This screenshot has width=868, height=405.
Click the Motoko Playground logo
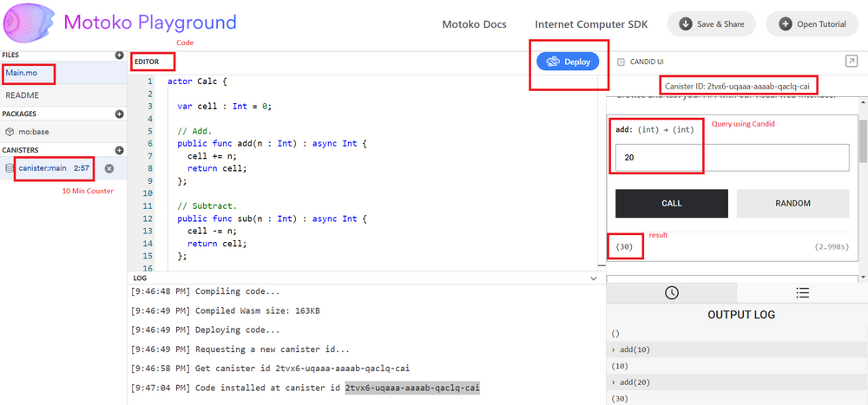(30, 23)
